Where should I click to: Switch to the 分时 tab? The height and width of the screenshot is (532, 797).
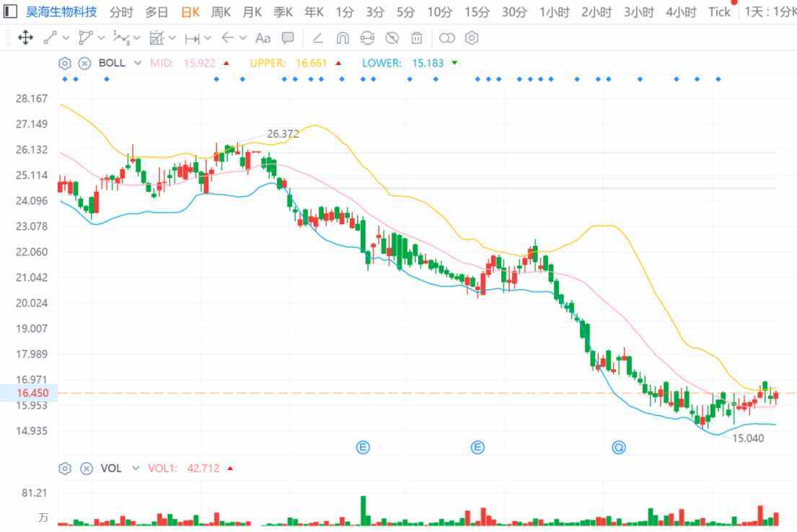[121, 12]
